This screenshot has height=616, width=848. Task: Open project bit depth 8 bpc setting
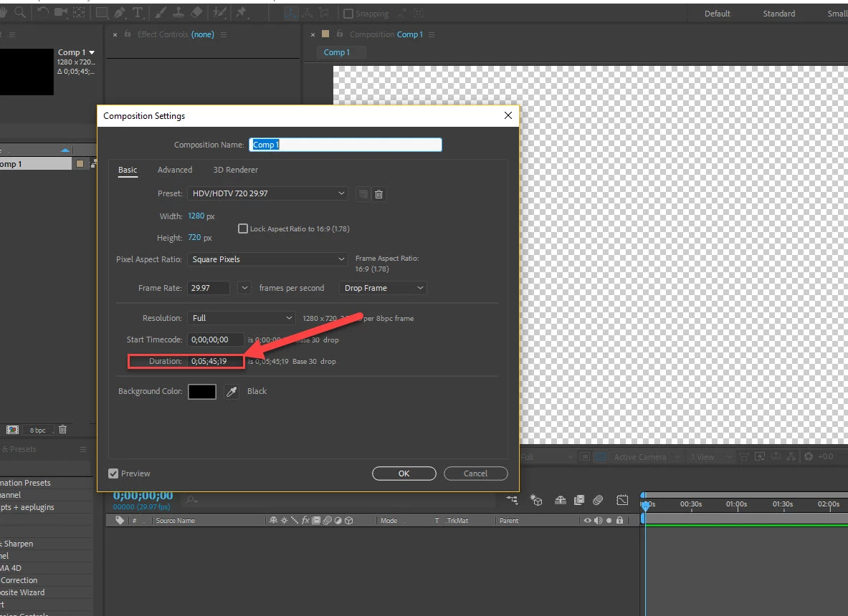38,430
